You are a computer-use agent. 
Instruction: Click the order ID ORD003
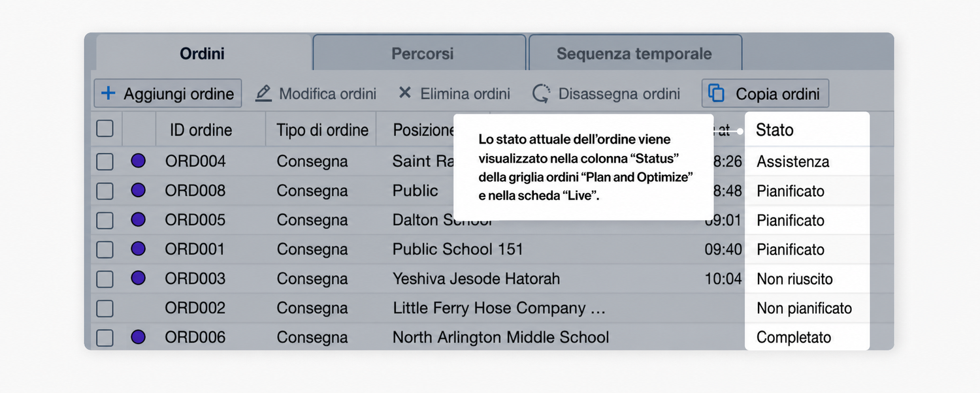tap(195, 279)
